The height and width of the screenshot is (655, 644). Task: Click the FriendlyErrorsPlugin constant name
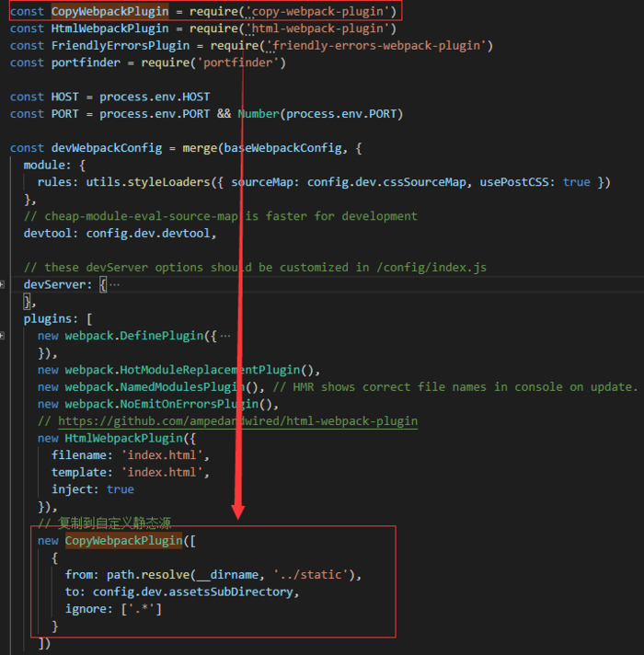[x=121, y=45]
